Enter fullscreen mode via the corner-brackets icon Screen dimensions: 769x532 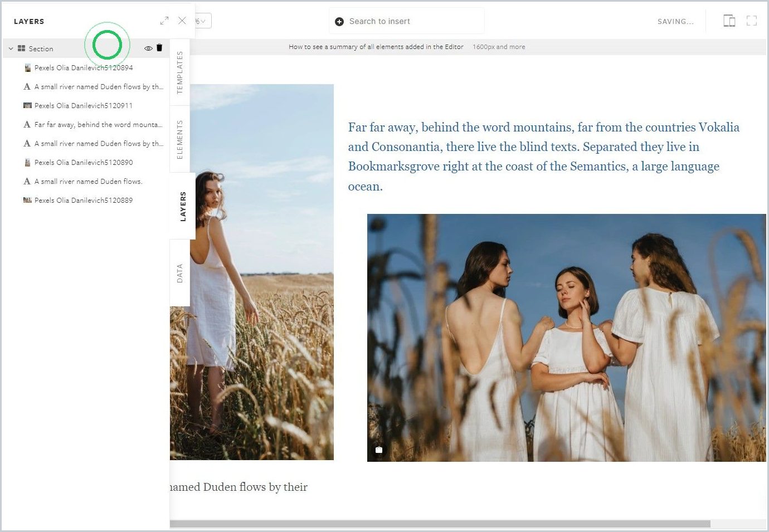pyautogui.click(x=752, y=21)
